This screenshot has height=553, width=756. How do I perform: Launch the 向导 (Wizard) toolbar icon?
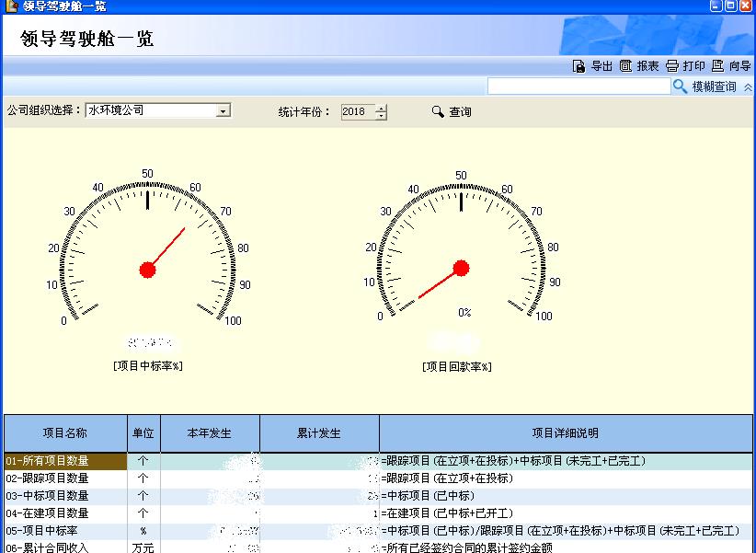(x=717, y=66)
